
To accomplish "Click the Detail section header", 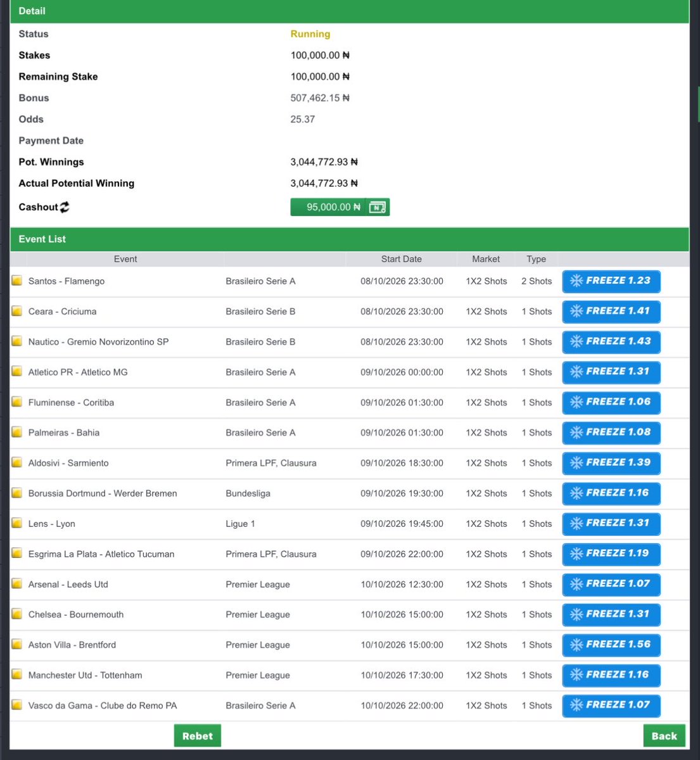I will (x=350, y=11).
